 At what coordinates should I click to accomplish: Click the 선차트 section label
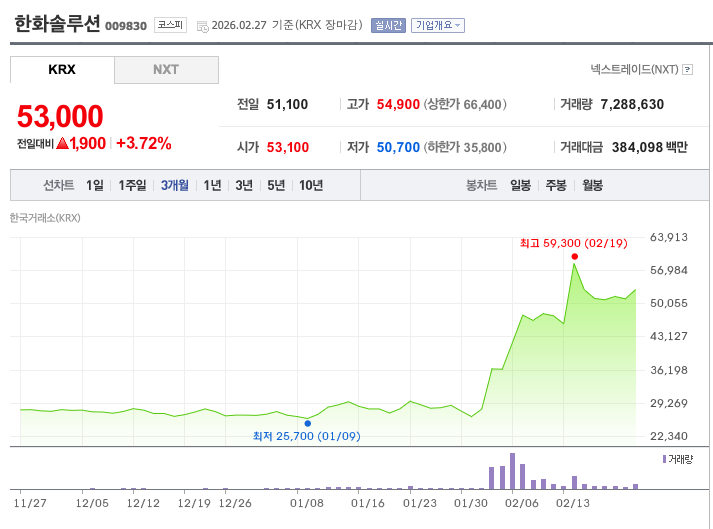pos(59,185)
